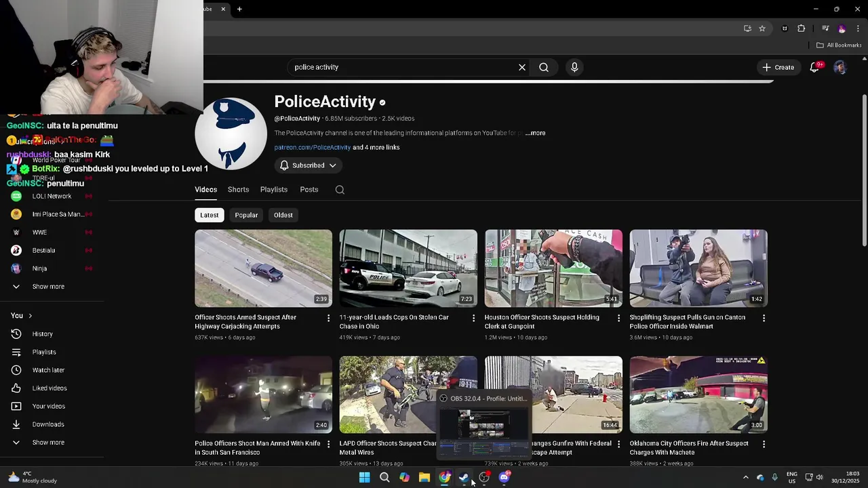The height and width of the screenshot is (488, 868).
Task: Switch to the Videos tab
Action: click(206, 190)
